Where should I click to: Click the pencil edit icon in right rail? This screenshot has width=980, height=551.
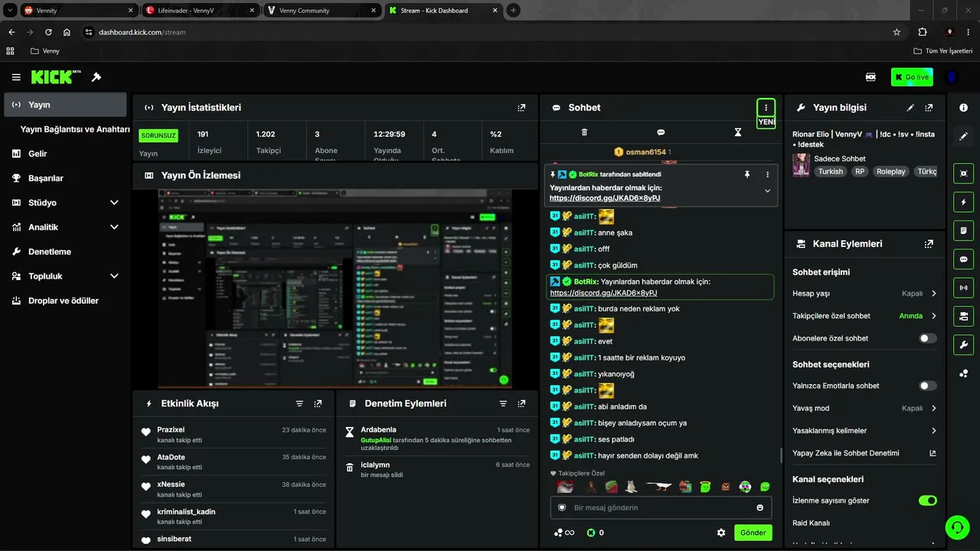(x=964, y=136)
